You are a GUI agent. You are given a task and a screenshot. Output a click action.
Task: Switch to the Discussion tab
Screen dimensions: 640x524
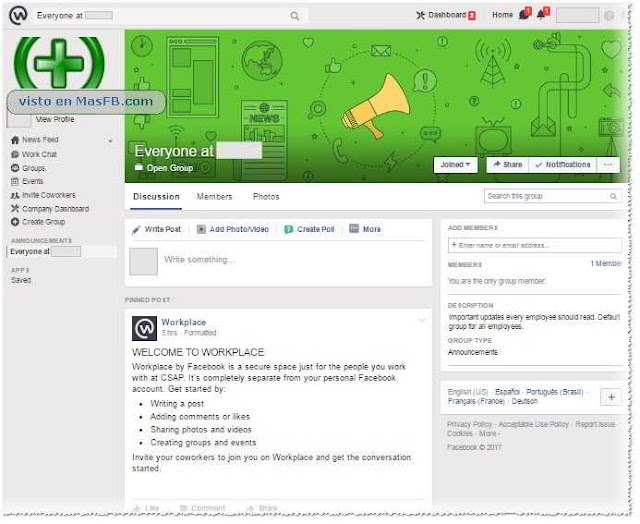[x=156, y=197]
